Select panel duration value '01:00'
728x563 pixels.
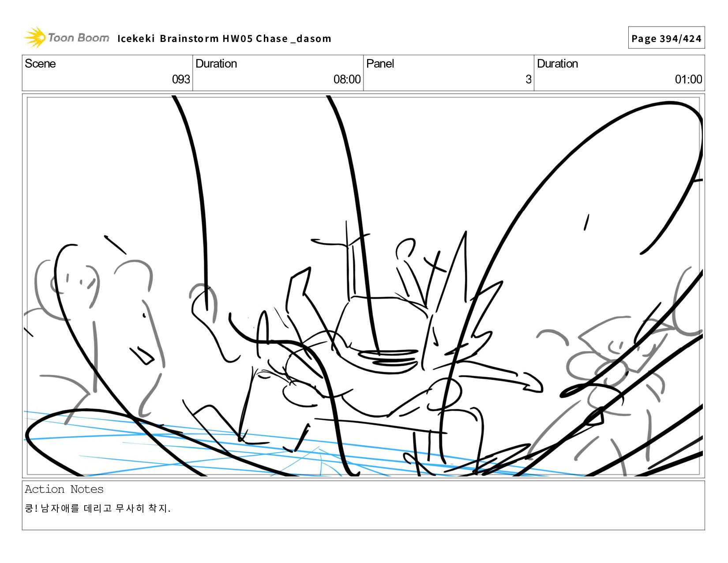tap(688, 79)
